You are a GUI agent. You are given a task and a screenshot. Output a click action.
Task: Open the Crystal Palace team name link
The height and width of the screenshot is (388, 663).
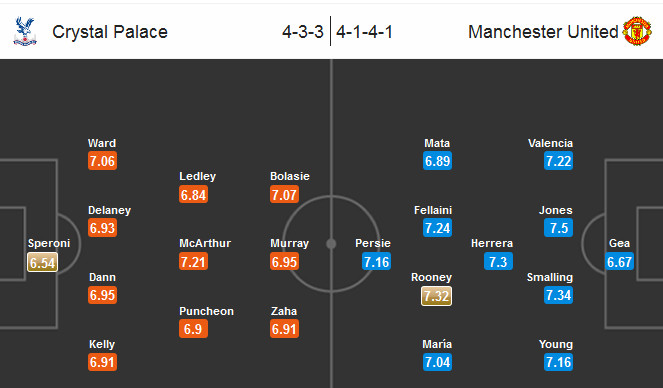click(110, 32)
